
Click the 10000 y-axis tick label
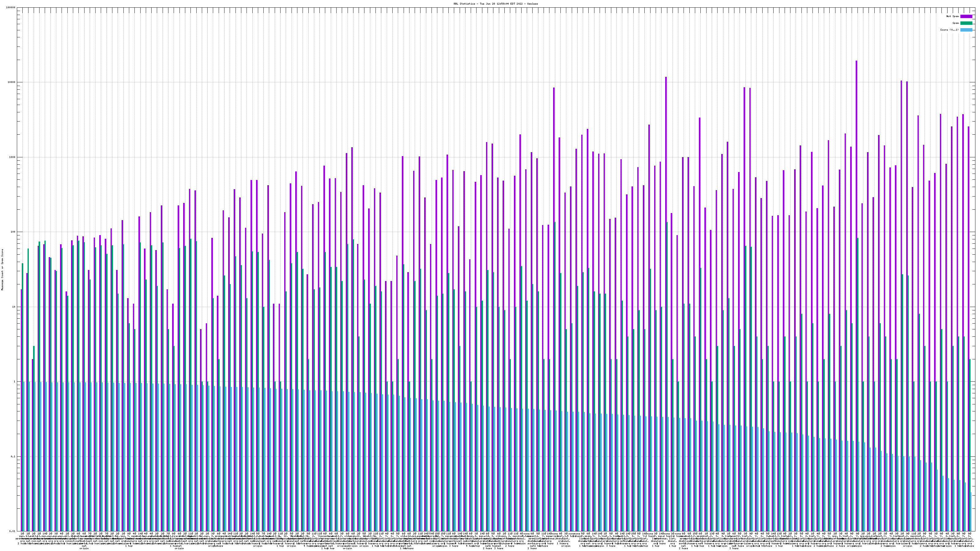pos(12,82)
